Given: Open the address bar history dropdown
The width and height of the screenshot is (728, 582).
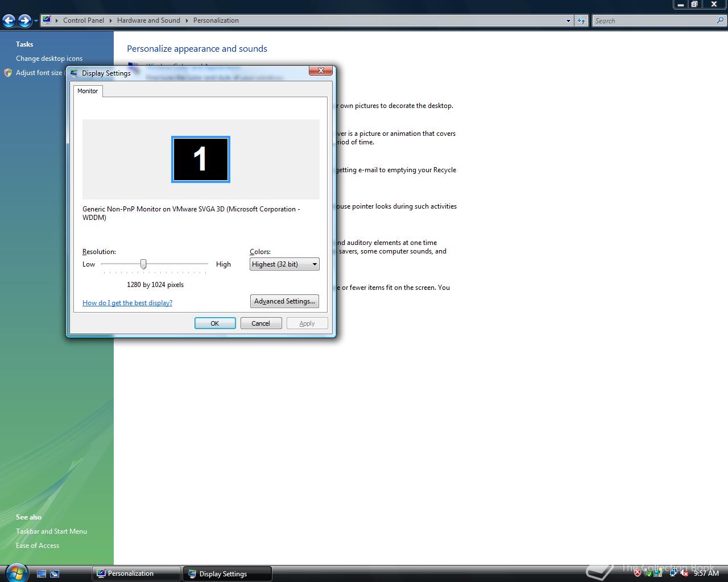Looking at the screenshot, I should pos(568,21).
